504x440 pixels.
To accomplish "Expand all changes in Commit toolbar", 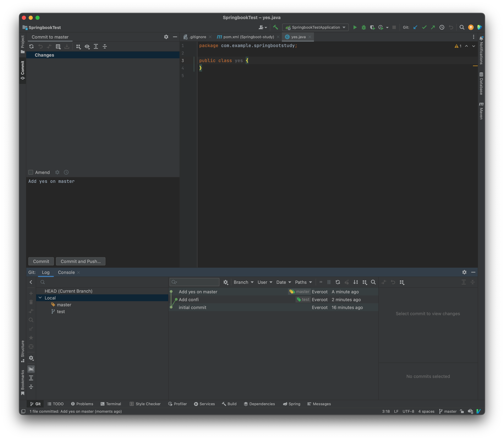I will pos(96,46).
